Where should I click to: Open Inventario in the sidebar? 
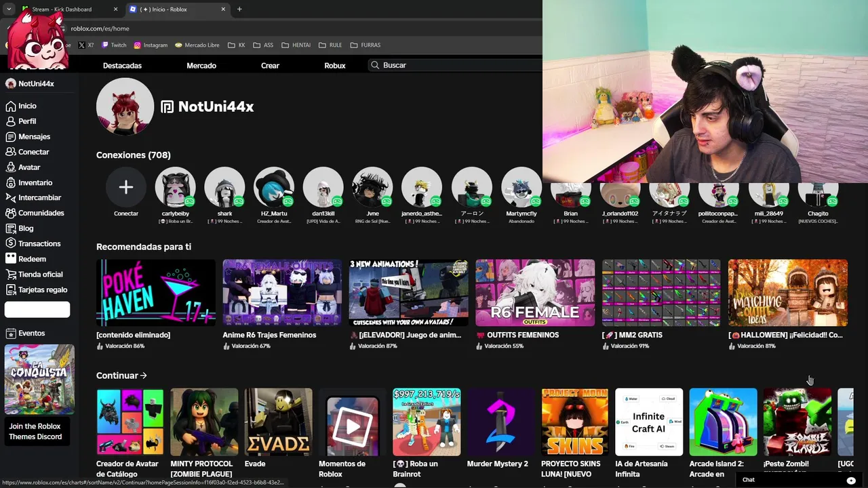point(28,182)
